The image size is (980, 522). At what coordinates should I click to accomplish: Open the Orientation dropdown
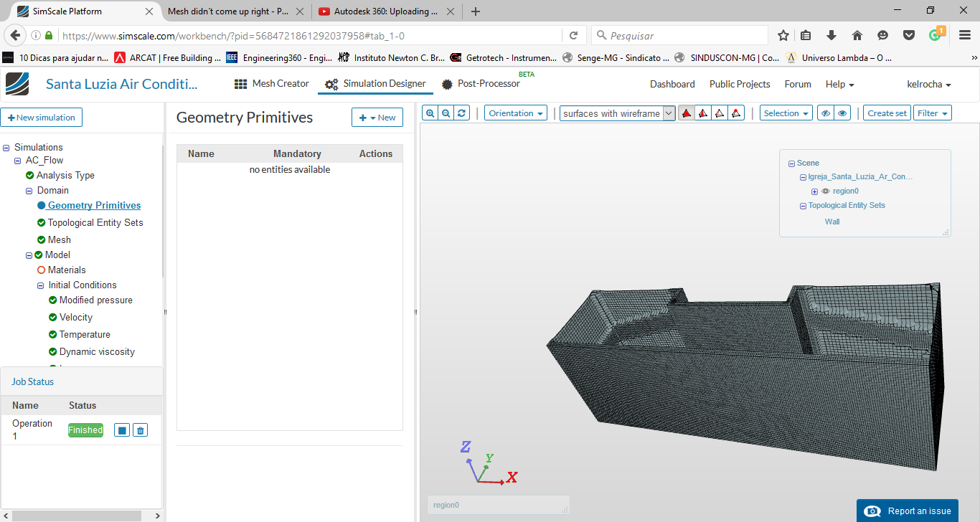515,113
